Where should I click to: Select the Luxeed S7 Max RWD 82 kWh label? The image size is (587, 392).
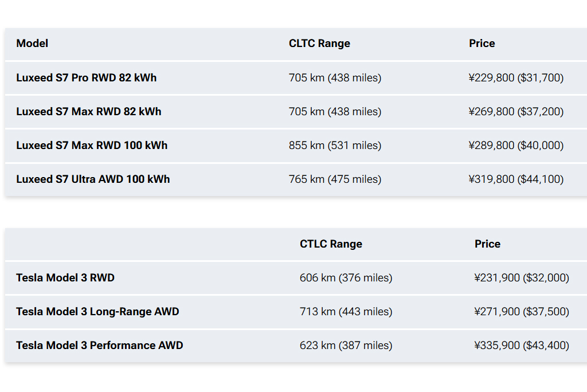(x=88, y=112)
